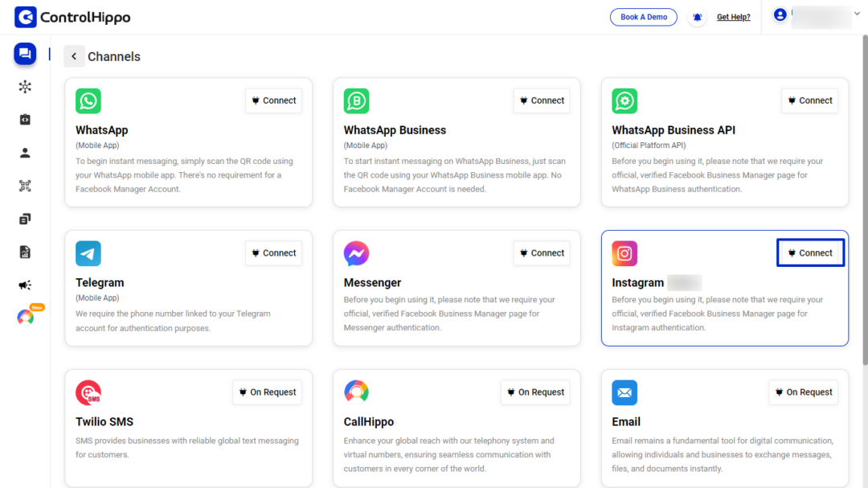Screen dimensions: 868x488
Task: Open the copy templates icon in sidebar
Action: click(25, 219)
